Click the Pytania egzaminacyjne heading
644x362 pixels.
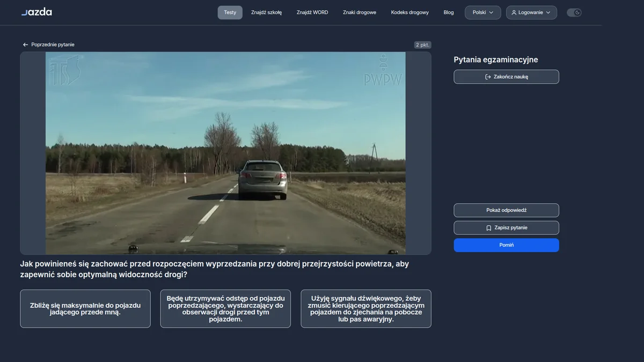click(x=496, y=60)
